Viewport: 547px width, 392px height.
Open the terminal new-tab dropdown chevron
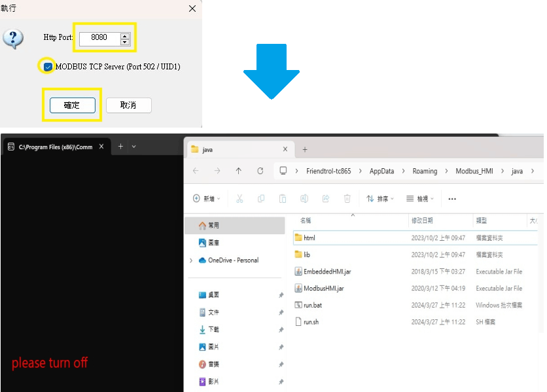(134, 147)
